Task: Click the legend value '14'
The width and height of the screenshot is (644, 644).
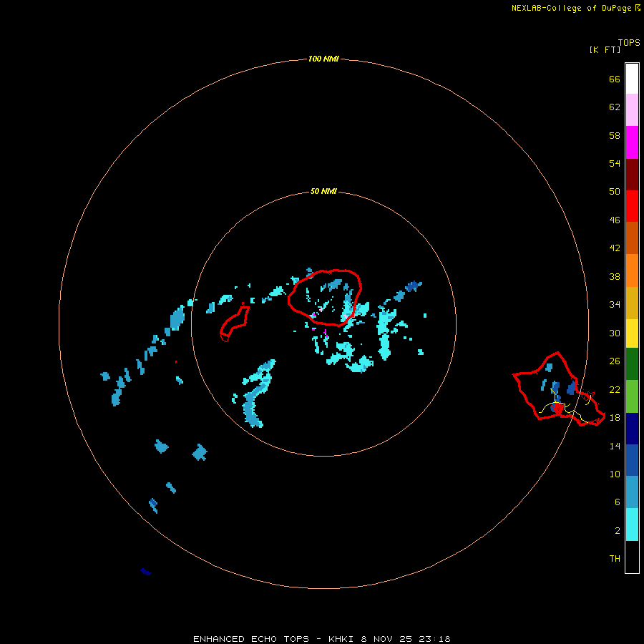Action: (615, 446)
